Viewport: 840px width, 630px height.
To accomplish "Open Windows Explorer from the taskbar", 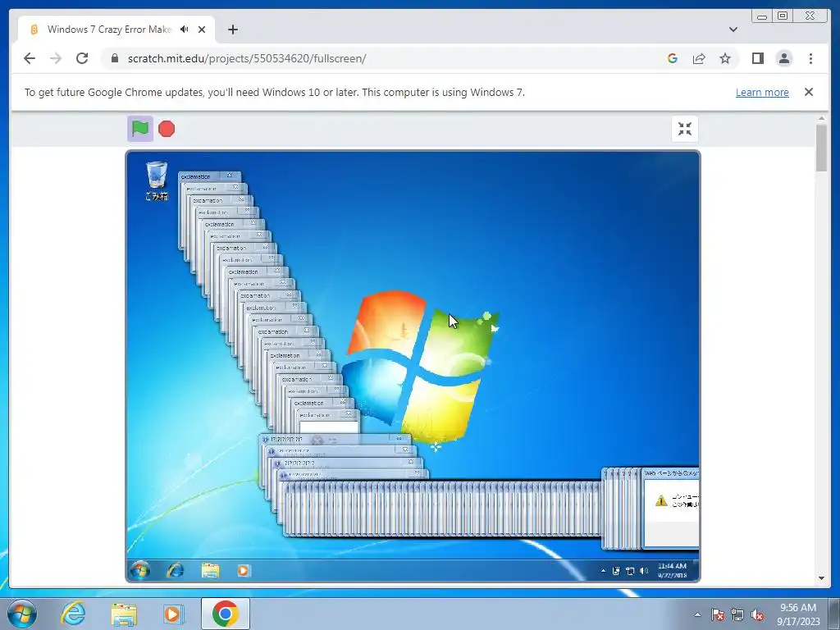I will [124, 614].
